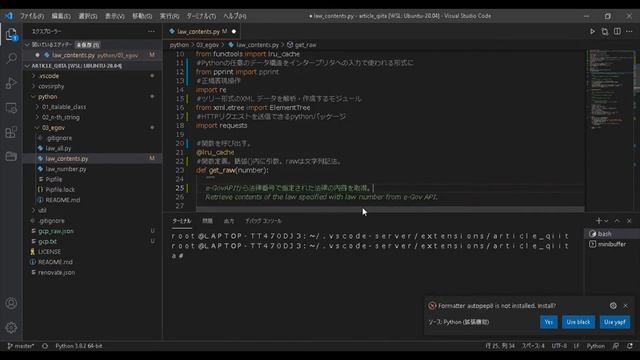The width and height of the screenshot is (640, 360).
Task: Open the notifications bell in status bar
Action: (x=630, y=346)
